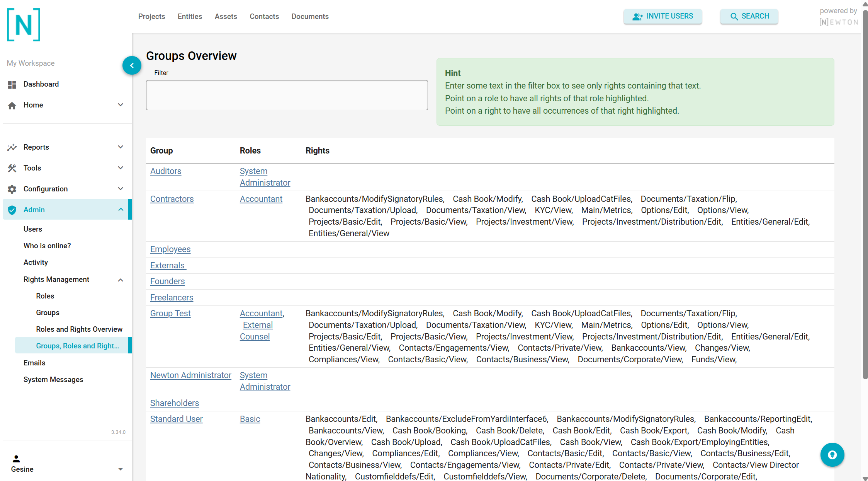
Task: Click the Home house icon
Action: [x=12, y=105]
